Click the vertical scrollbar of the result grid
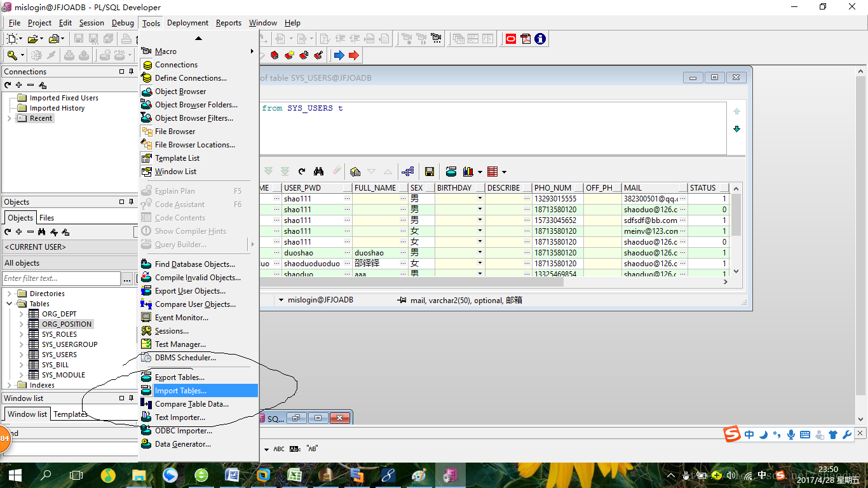Viewport: 868px width, 488px height. coord(736,229)
